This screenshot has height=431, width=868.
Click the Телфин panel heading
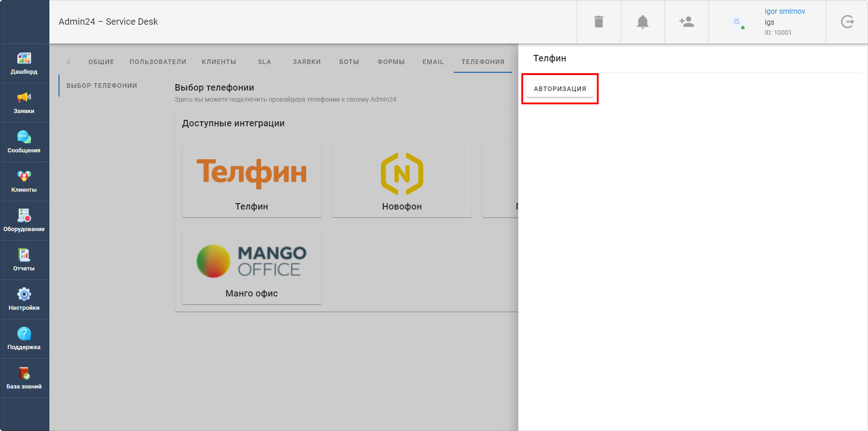click(x=550, y=58)
